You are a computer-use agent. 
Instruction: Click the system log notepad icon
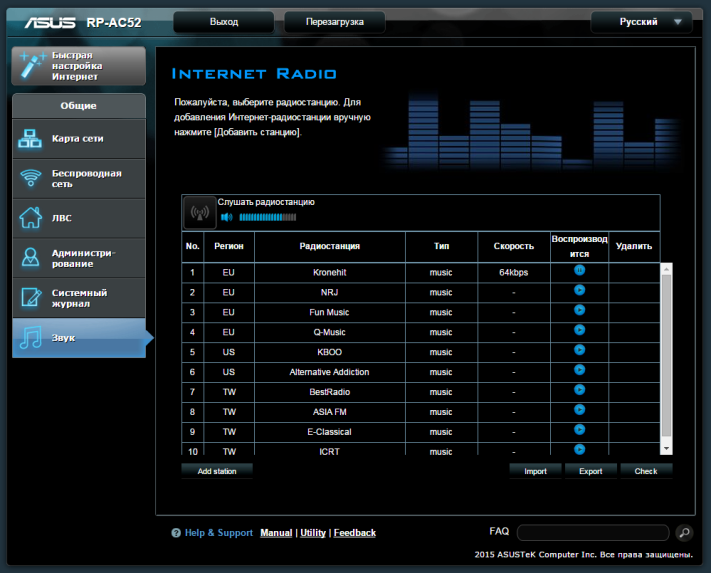point(30,297)
